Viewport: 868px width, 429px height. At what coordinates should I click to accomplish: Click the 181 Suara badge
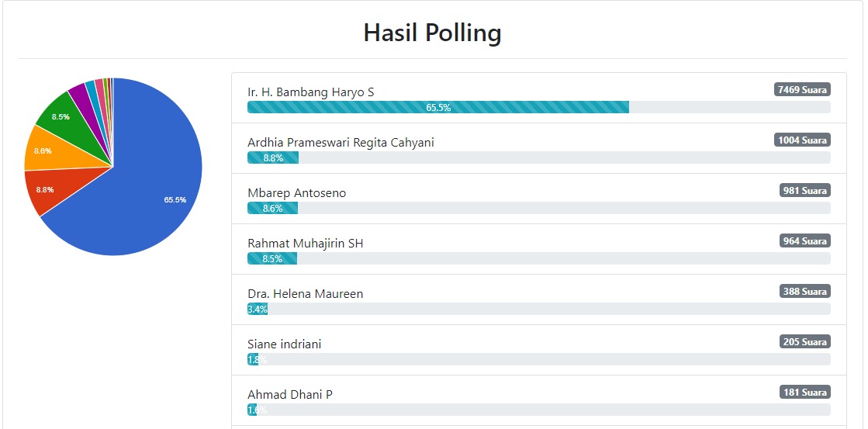pyautogui.click(x=804, y=392)
